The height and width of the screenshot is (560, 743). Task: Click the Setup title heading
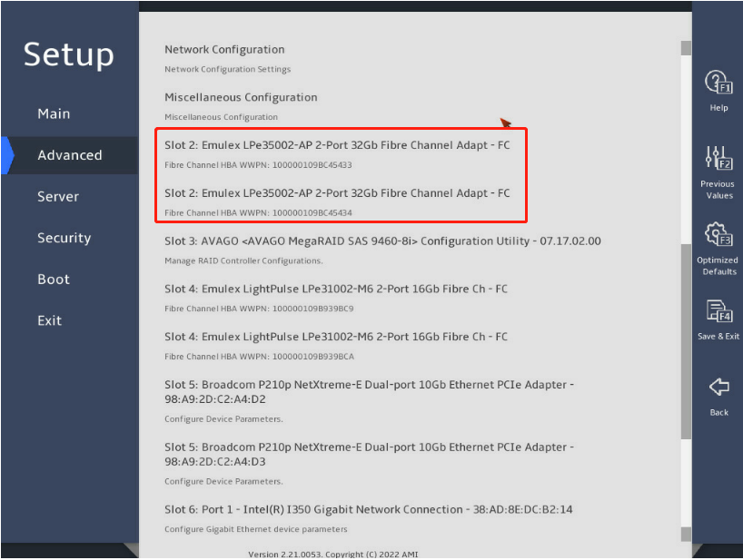tap(69, 54)
